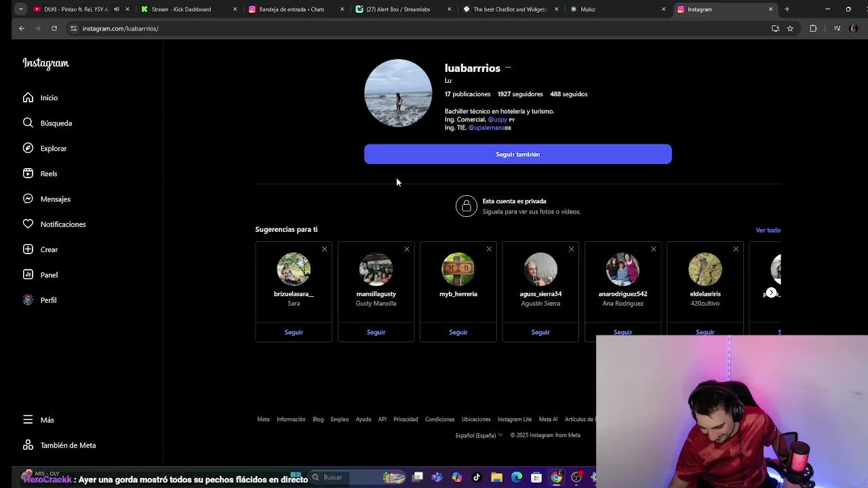Open Búsqueda in the sidebar
The image size is (868, 488).
(x=47, y=123)
